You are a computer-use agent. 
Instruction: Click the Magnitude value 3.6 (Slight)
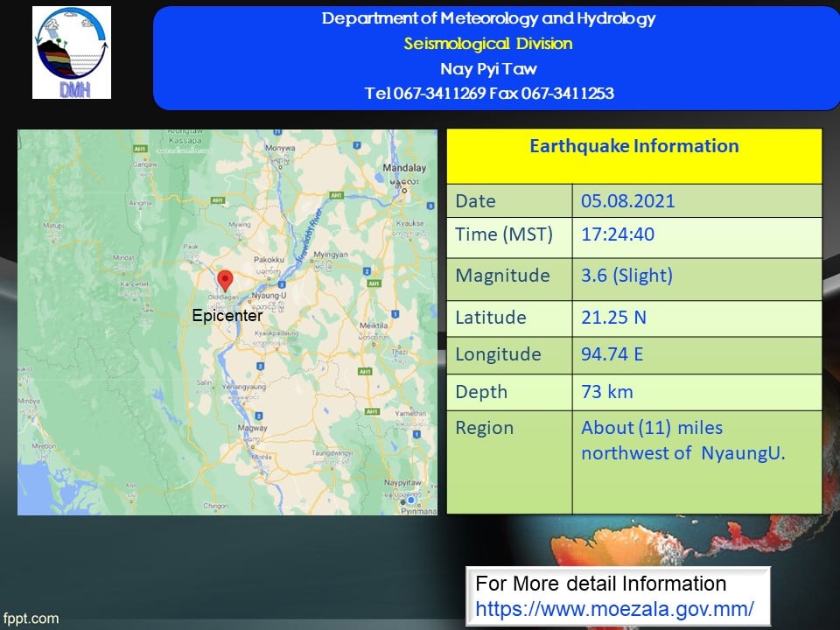[626, 276]
